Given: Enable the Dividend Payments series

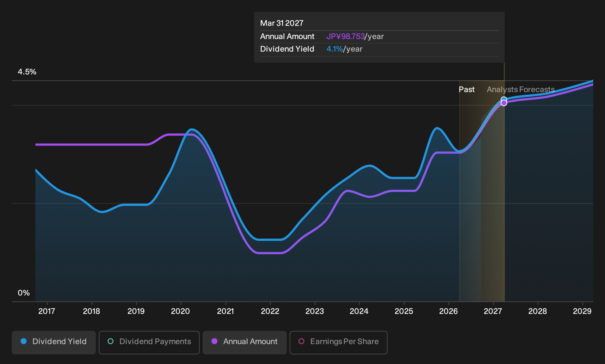Looking at the screenshot, I should pyautogui.click(x=149, y=343).
